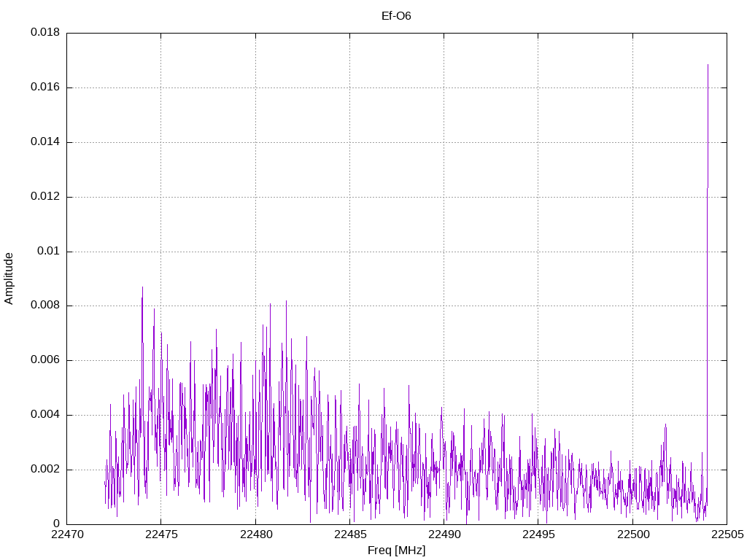Image resolution: width=747 pixels, height=560 pixels.
Task: Click the 0.016 y-axis tick label
Action: [45, 87]
